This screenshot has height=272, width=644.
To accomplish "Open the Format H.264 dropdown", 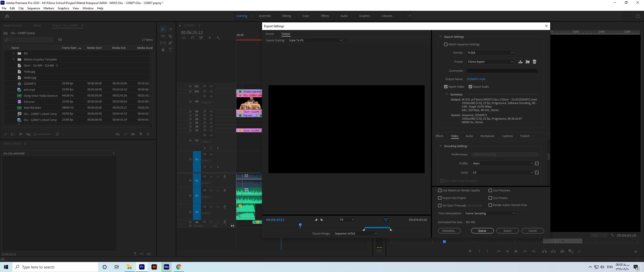I will tap(490, 53).
